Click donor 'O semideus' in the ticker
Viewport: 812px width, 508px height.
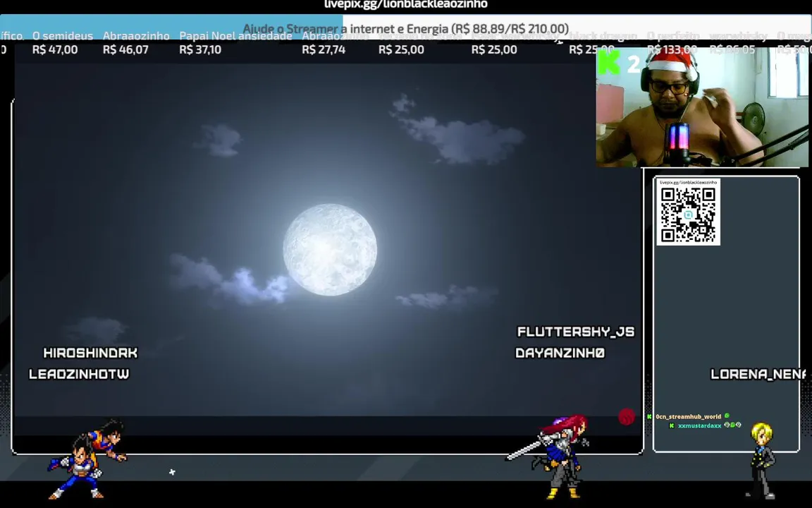63,36
